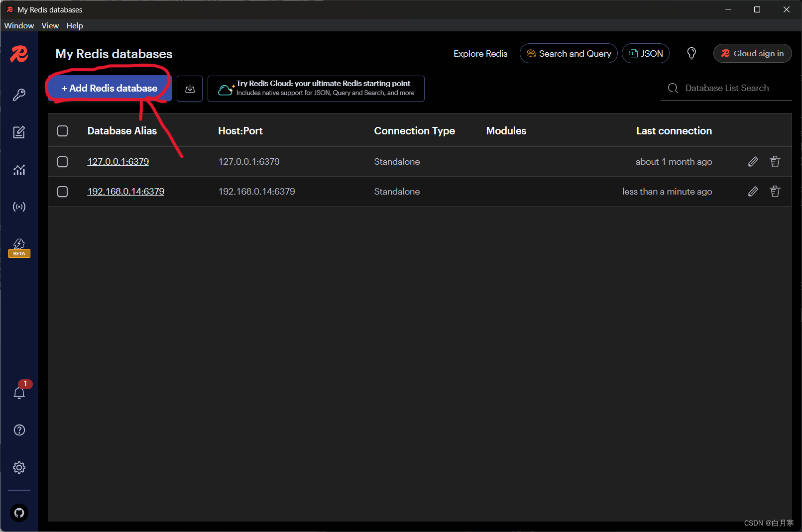Click the lightbulb insights icon
Image resolution: width=802 pixels, height=532 pixels.
[691, 53]
